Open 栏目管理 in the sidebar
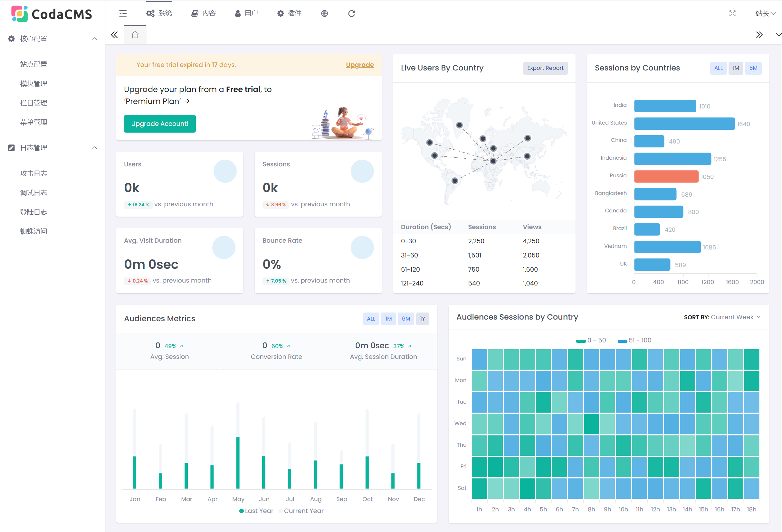 [33, 103]
